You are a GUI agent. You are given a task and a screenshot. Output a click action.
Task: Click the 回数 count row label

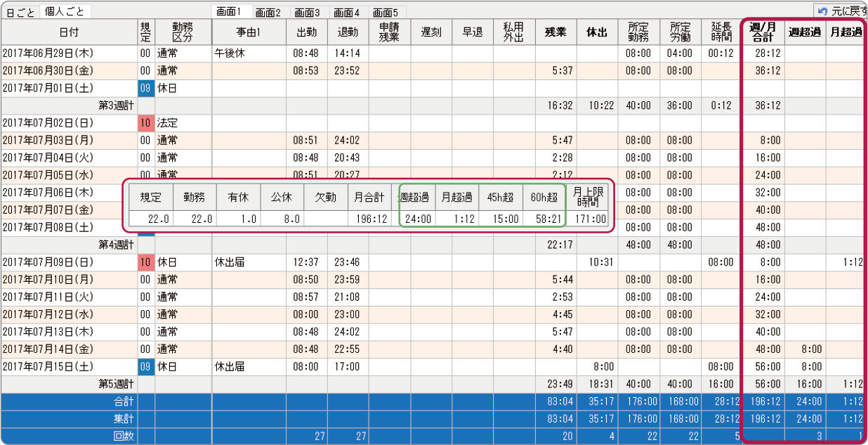point(124,436)
